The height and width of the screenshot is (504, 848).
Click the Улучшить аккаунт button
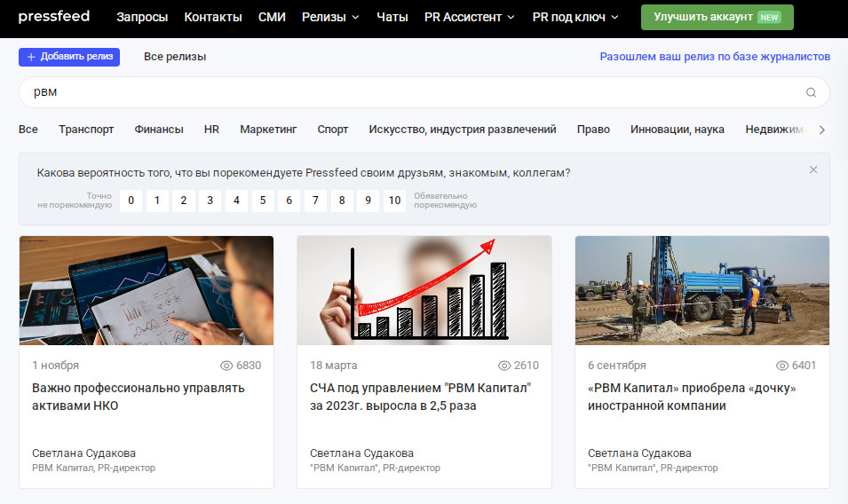coord(717,17)
